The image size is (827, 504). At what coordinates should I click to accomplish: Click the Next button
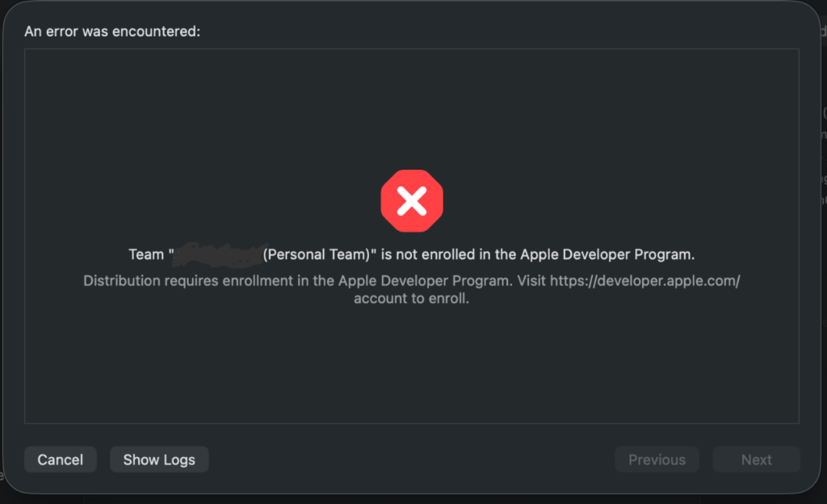(756, 460)
